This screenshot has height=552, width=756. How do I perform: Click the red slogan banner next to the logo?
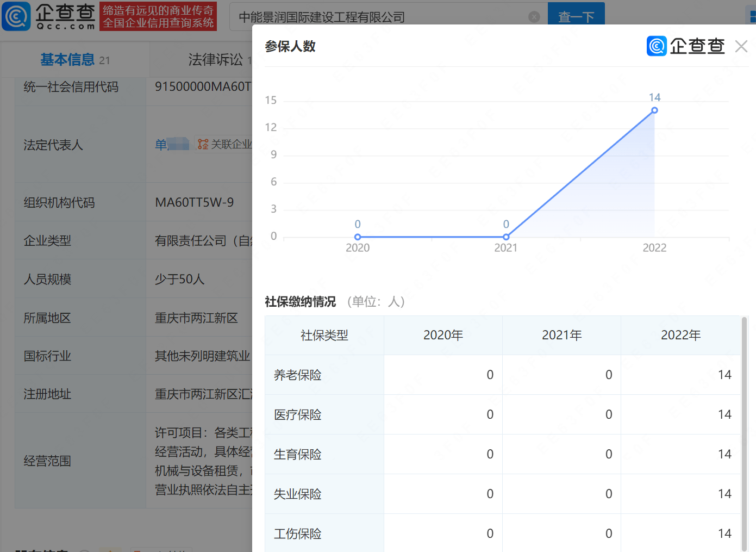coord(158,16)
